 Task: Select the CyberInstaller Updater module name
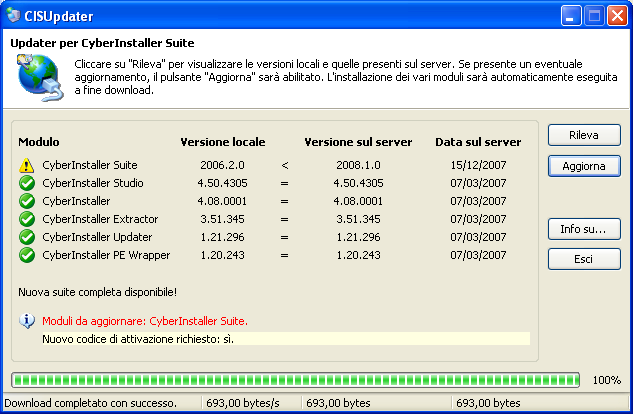pos(97,237)
